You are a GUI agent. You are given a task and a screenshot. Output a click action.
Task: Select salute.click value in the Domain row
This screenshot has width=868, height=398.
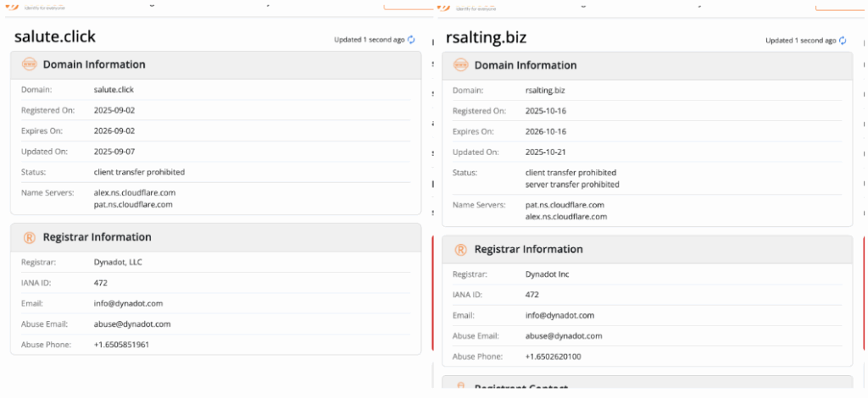point(114,89)
